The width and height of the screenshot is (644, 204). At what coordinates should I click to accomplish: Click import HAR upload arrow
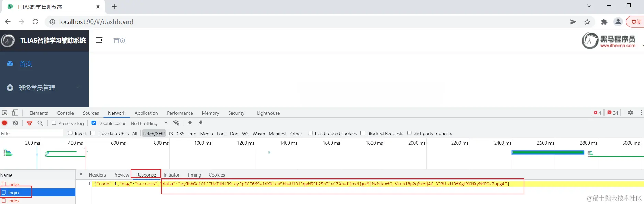coord(190,123)
